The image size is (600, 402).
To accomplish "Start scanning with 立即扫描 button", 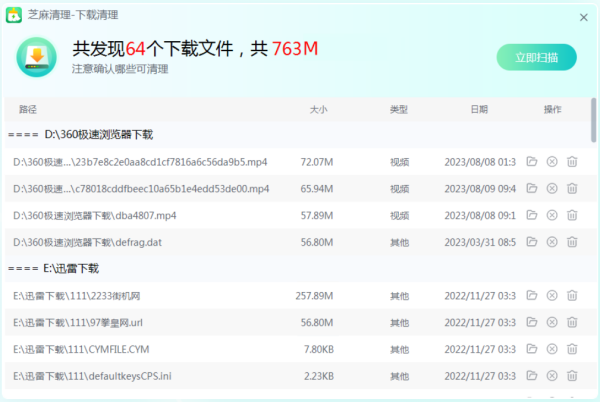I will click(x=536, y=57).
